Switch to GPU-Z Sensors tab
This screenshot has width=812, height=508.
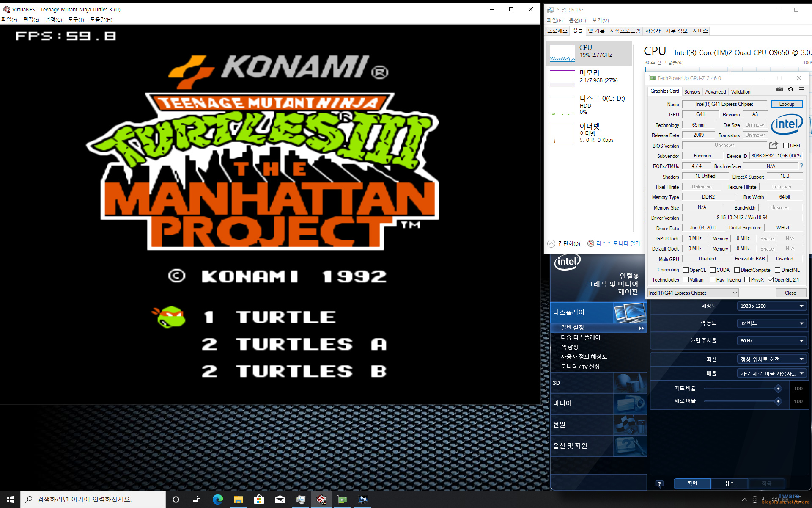(692, 91)
